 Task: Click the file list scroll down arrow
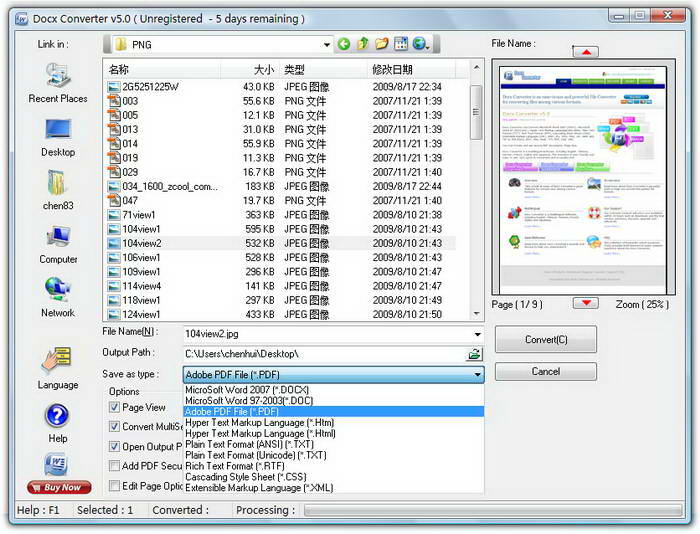click(476, 314)
